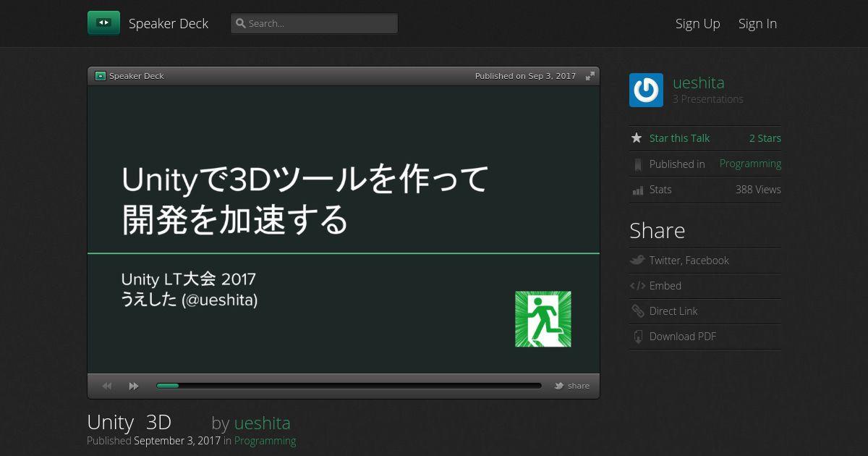Click the Star this Talk link
The width and height of the screenshot is (868, 456).
679,138
